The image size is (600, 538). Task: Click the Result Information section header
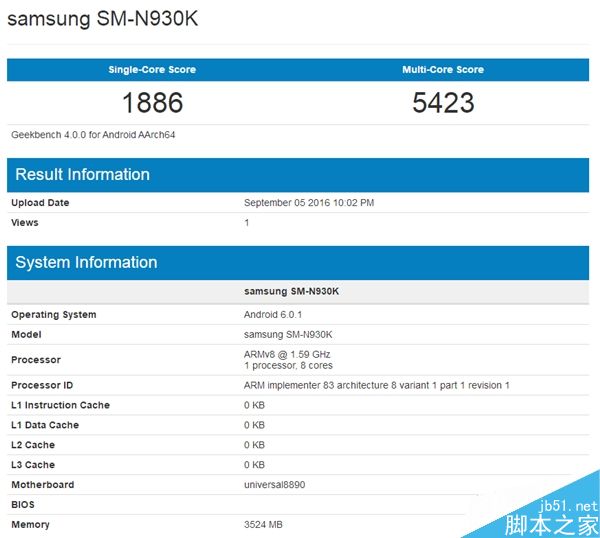click(298, 175)
